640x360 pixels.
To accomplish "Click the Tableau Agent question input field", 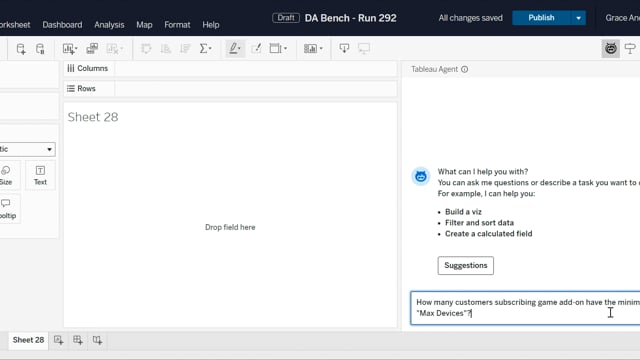I will pos(525,308).
